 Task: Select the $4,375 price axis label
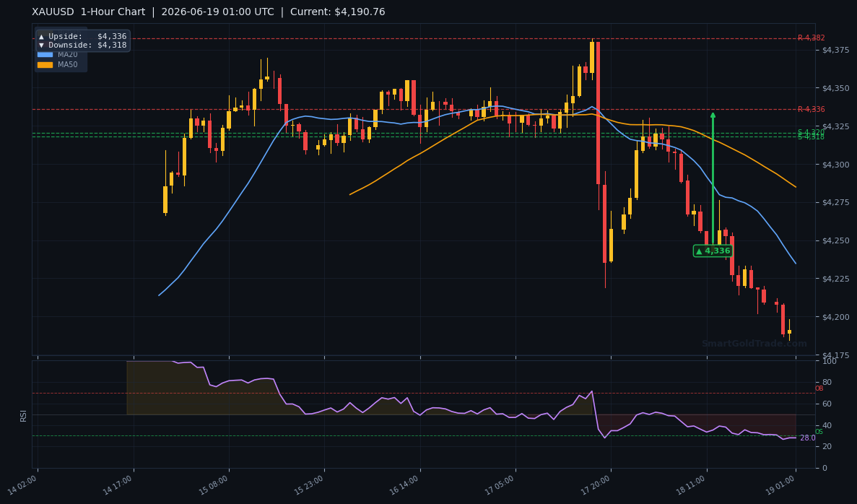click(836, 51)
